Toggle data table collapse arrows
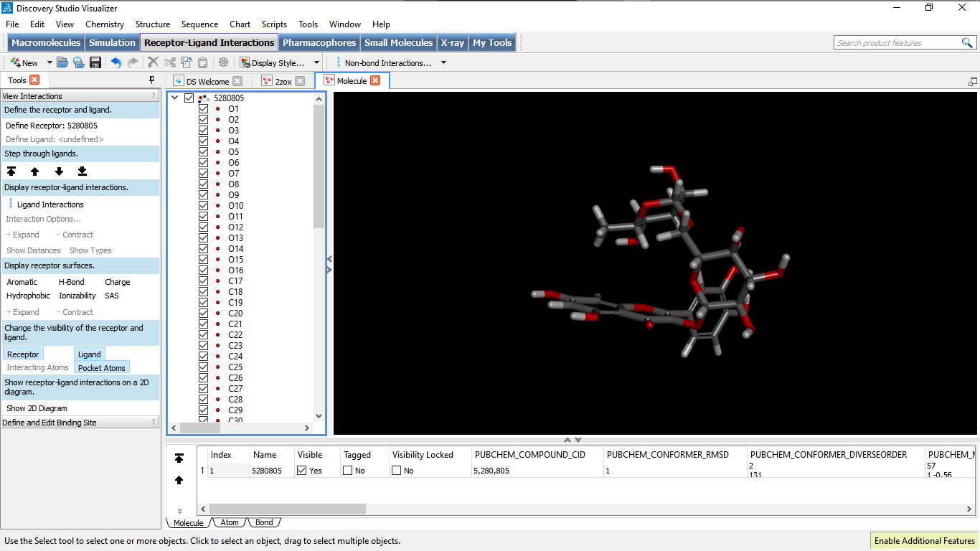 click(x=573, y=440)
